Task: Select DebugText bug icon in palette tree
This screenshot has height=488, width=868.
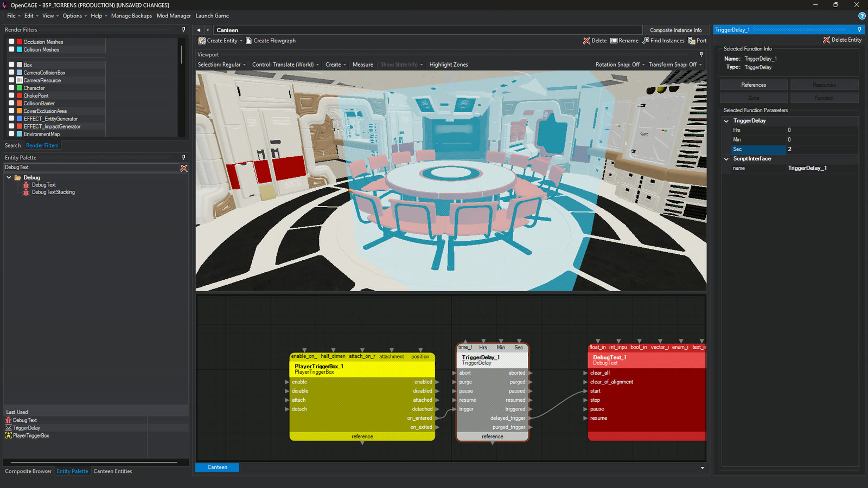Action: pyautogui.click(x=25, y=185)
